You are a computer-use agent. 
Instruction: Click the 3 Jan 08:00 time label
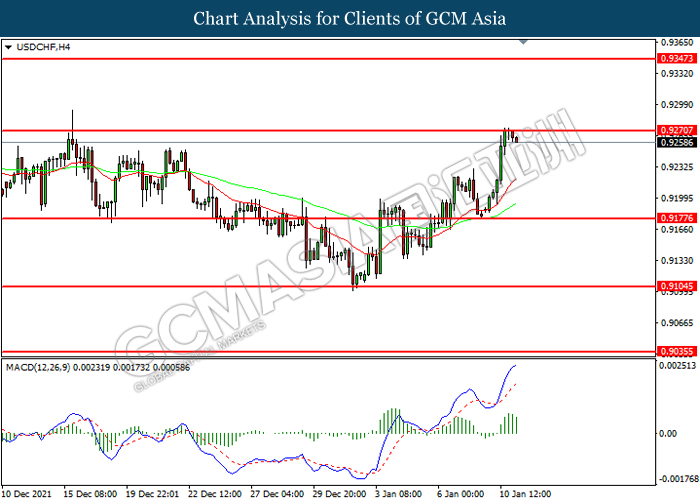click(400, 494)
